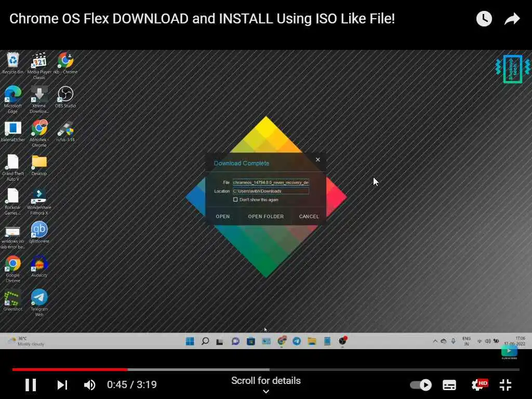Open taskbar Search magnifier
This screenshot has height=399, width=532.
pyautogui.click(x=205, y=341)
